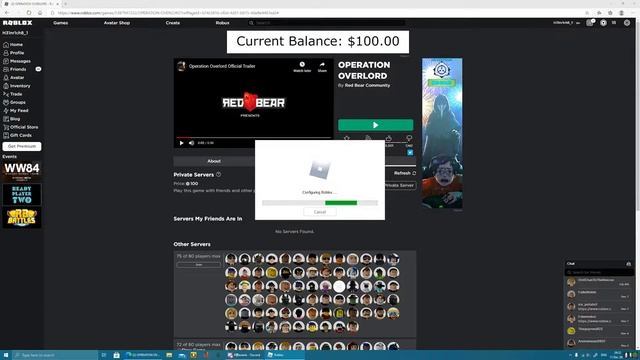Refresh the private servers list
The height and width of the screenshot is (360, 640).
(405, 173)
